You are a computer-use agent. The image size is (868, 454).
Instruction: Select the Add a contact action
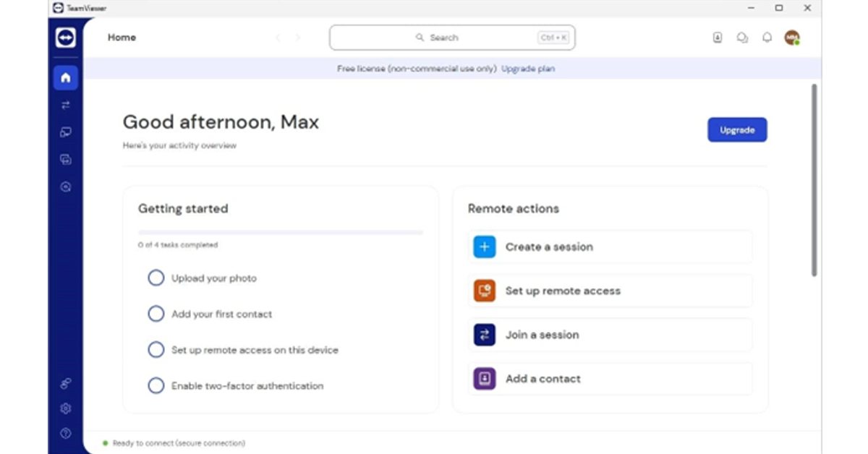click(x=610, y=379)
